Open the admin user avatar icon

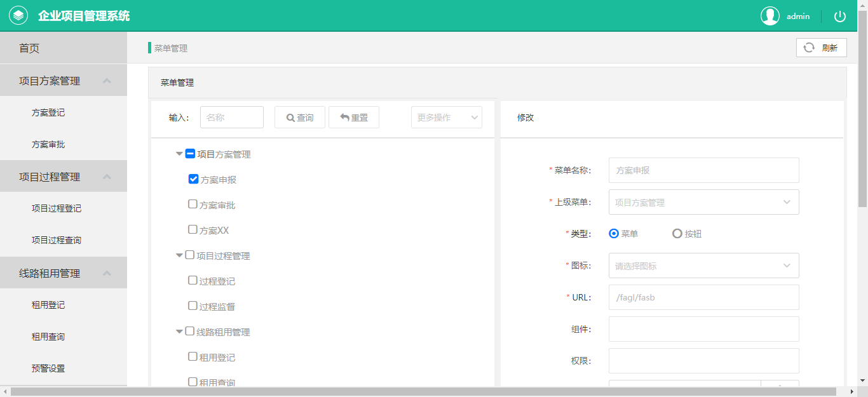click(770, 16)
